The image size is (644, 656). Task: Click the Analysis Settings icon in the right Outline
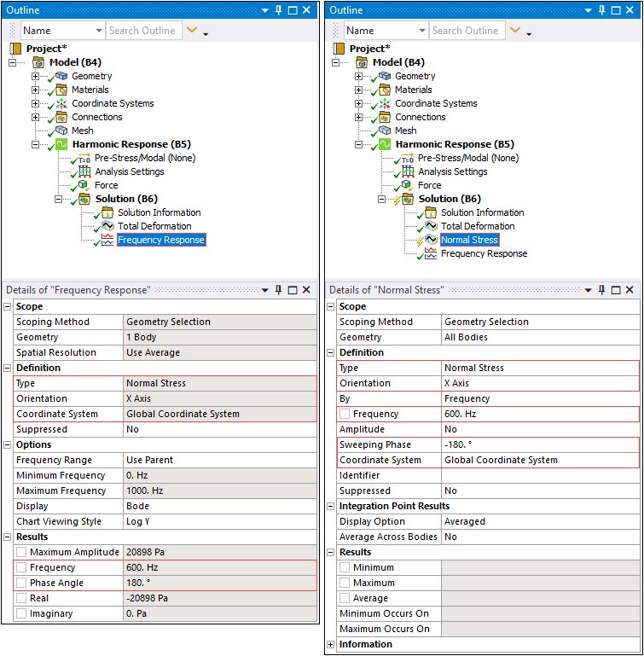pos(408,171)
